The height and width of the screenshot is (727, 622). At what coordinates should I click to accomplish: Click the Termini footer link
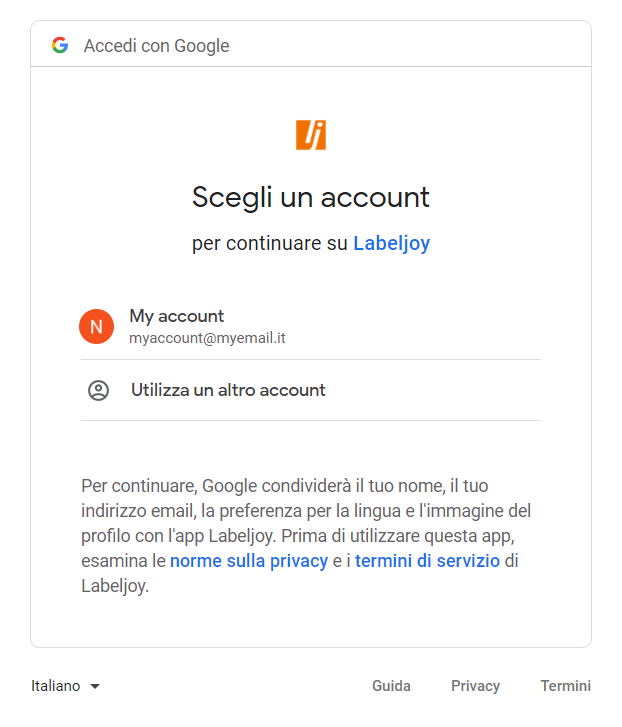click(x=565, y=686)
